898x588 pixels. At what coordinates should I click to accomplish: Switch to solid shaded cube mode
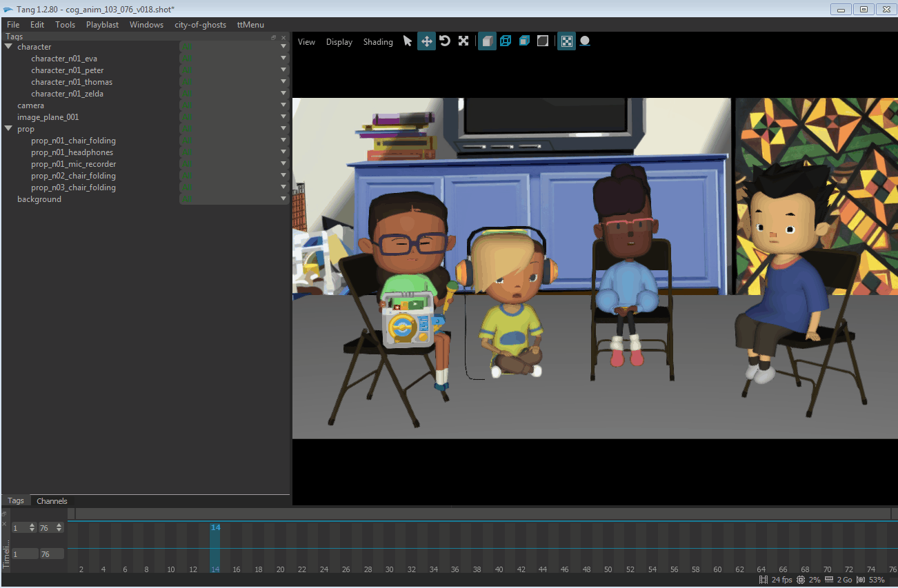pos(487,41)
